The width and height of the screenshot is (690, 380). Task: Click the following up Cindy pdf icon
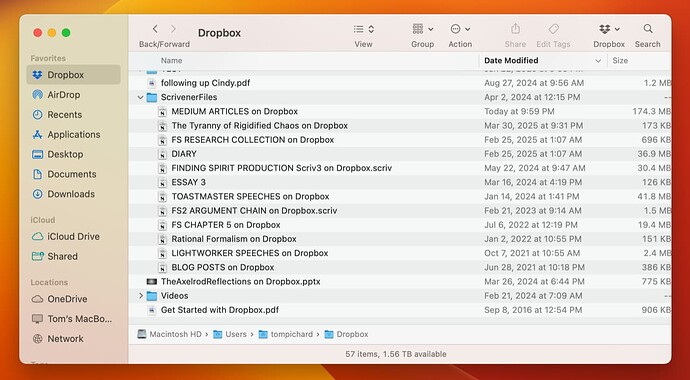coord(152,83)
